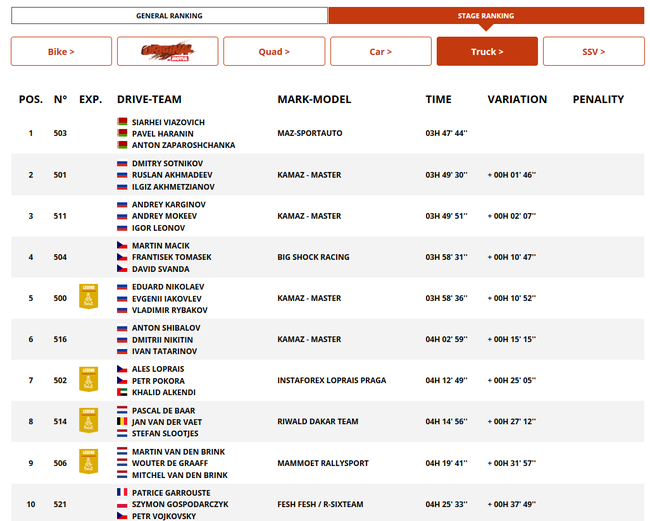This screenshot has height=521, width=650.
Task: Open the SSV category
Action: (x=594, y=51)
